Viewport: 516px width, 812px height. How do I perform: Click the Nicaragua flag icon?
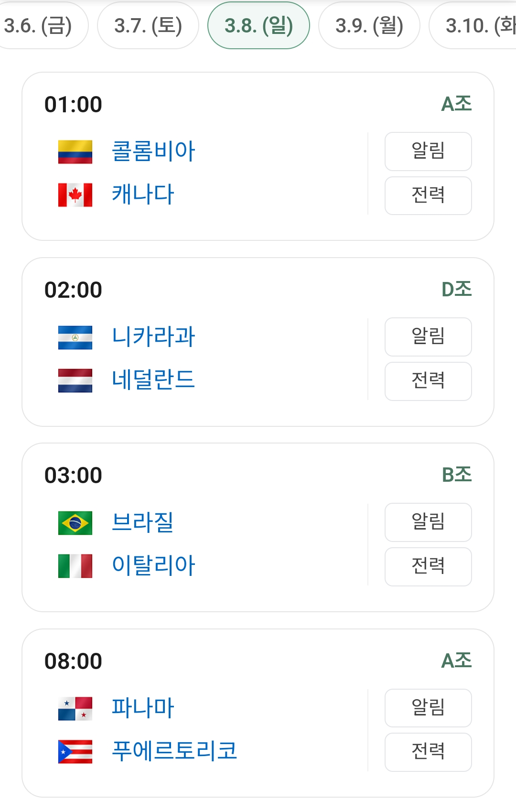coord(75,337)
